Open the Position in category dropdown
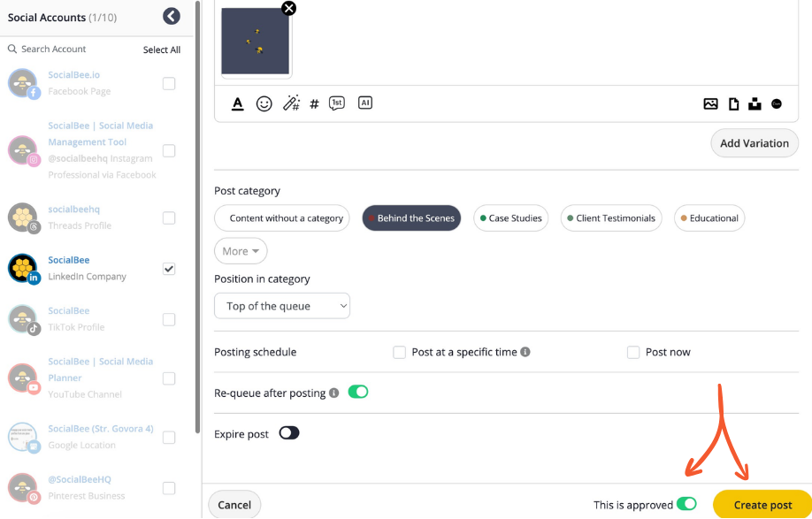The height and width of the screenshot is (519, 812). point(282,306)
